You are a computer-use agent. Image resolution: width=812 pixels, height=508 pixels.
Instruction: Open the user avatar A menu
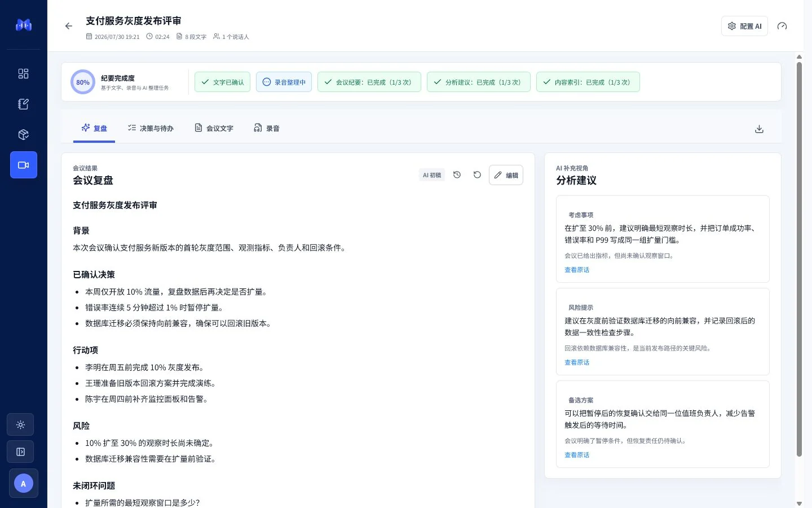coord(23,484)
